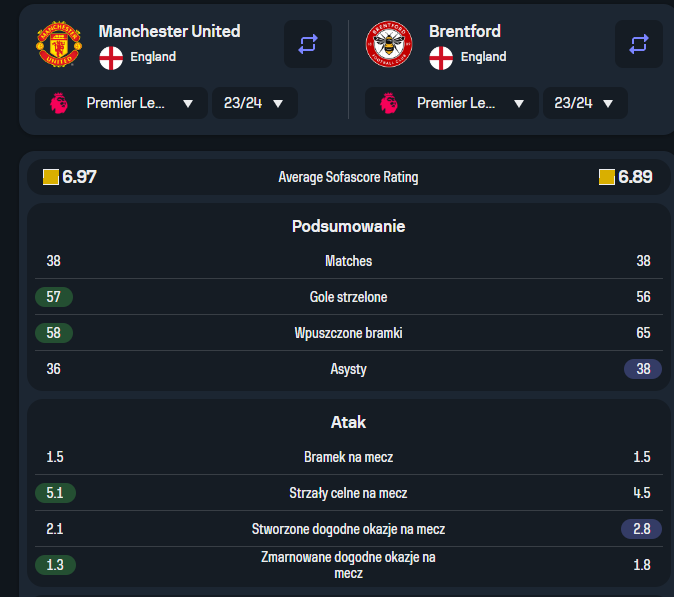The width and height of the screenshot is (674, 597).
Task: Click England flag under Manchester United
Action: click(x=111, y=58)
